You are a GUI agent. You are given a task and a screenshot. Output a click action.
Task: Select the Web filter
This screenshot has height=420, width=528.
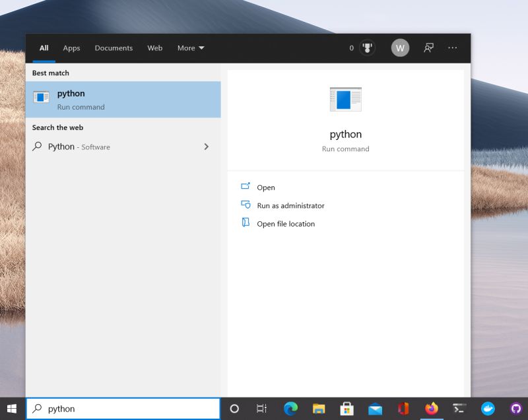pos(154,48)
